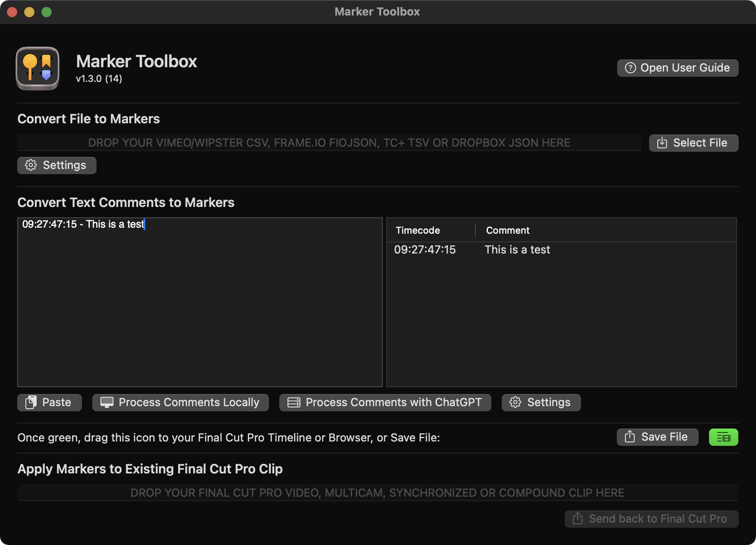The width and height of the screenshot is (756, 545).
Task: Open the User Guide
Action: point(678,68)
